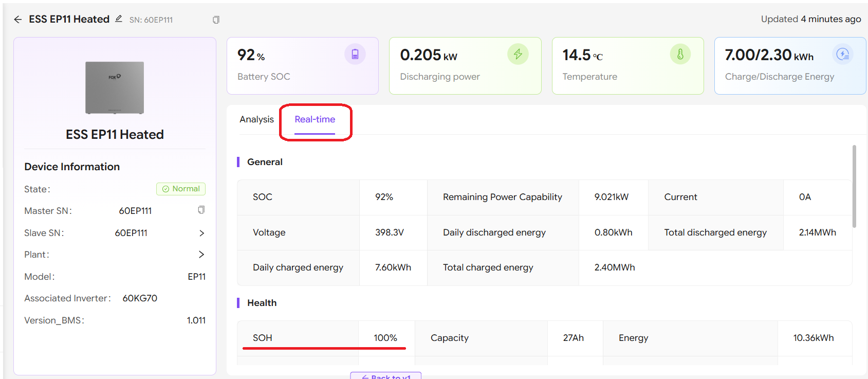Copy the Master SN value
The image size is (868, 379).
[x=201, y=210]
